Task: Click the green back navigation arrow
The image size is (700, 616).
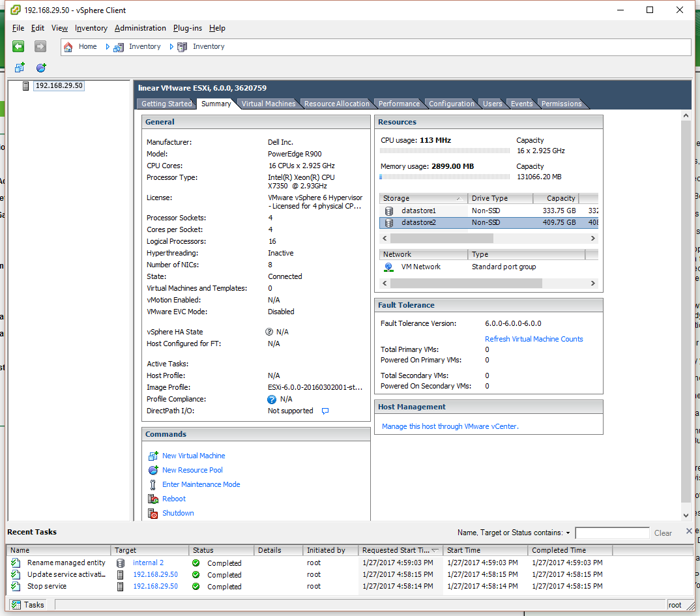Action: 18,46
